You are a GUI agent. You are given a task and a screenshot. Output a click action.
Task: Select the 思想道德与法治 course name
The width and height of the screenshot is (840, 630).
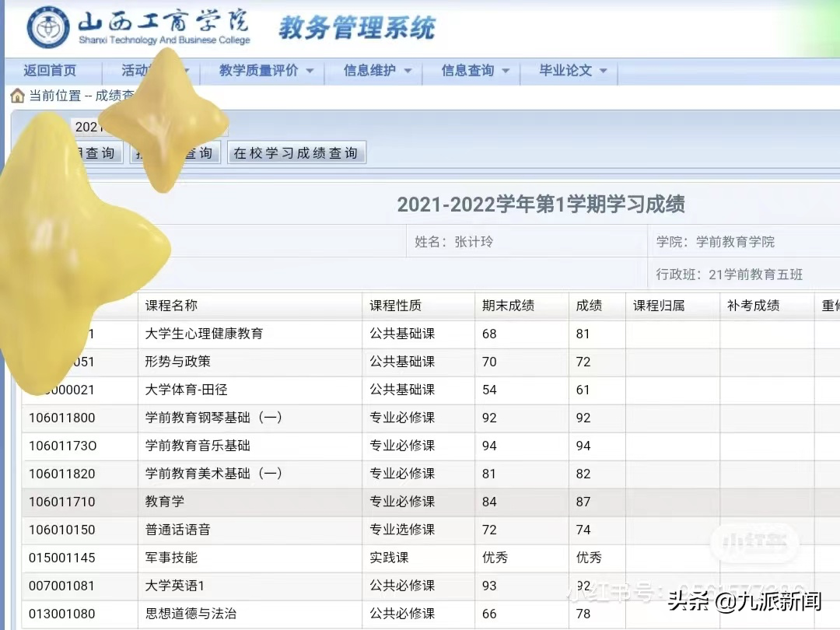coord(191,614)
